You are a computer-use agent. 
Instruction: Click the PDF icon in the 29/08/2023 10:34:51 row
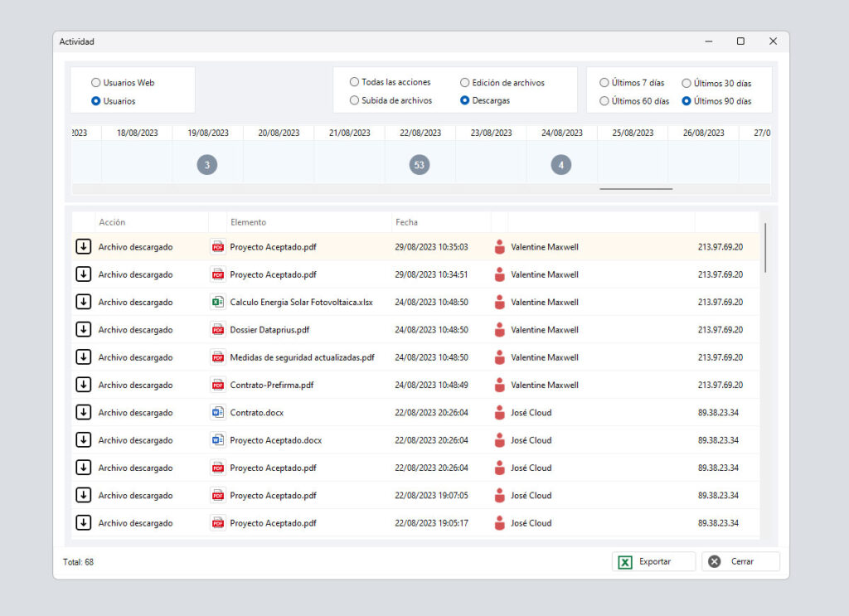(x=218, y=274)
